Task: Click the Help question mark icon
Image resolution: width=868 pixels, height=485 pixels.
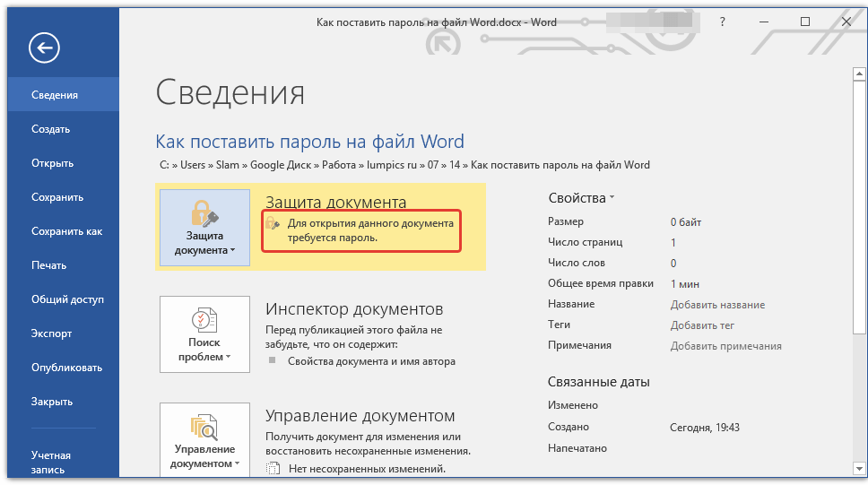Action: [x=723, y=22]
